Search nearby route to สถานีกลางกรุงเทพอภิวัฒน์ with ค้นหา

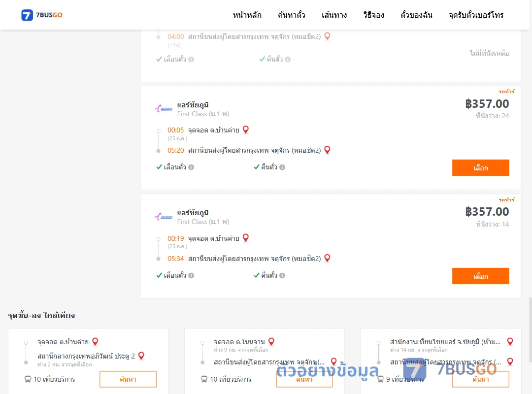pos(128,379)
